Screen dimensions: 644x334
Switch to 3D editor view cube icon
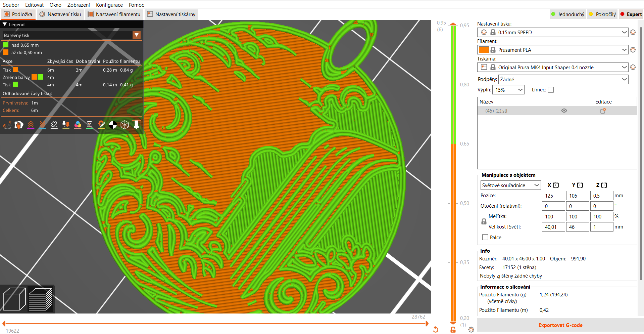(14, 299)
